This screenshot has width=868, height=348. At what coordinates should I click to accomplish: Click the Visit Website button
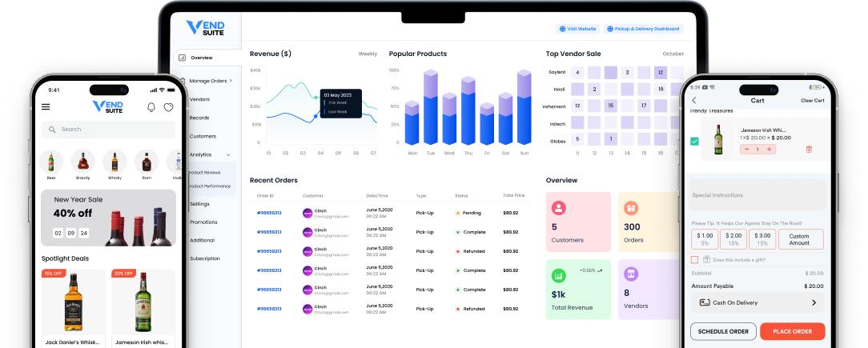578,29
